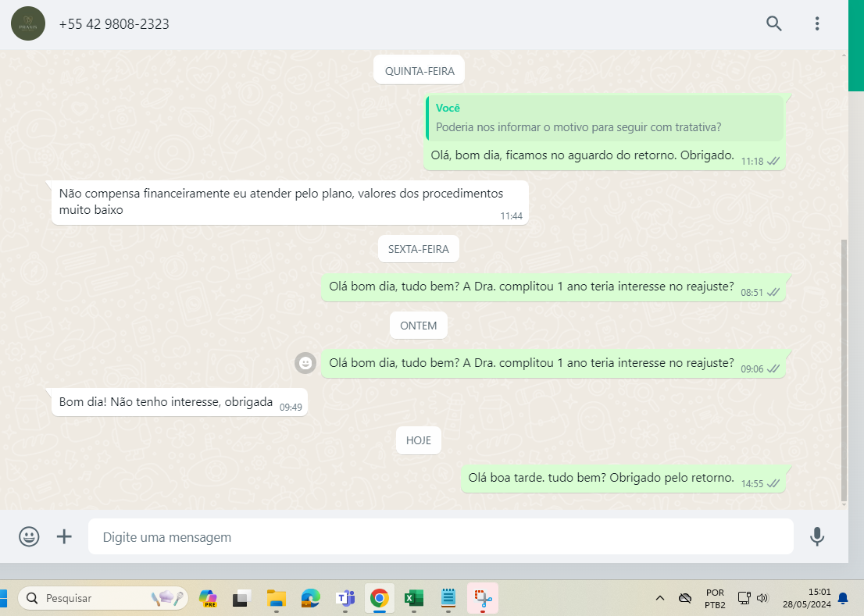Open Microsoft Edge from taskbar
The height and width of the screenshot is (616, 864).
(x=311, y=598)
